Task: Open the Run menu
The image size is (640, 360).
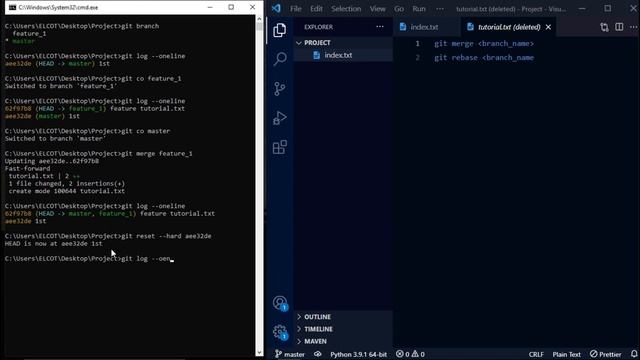Action: click(419, 9)
